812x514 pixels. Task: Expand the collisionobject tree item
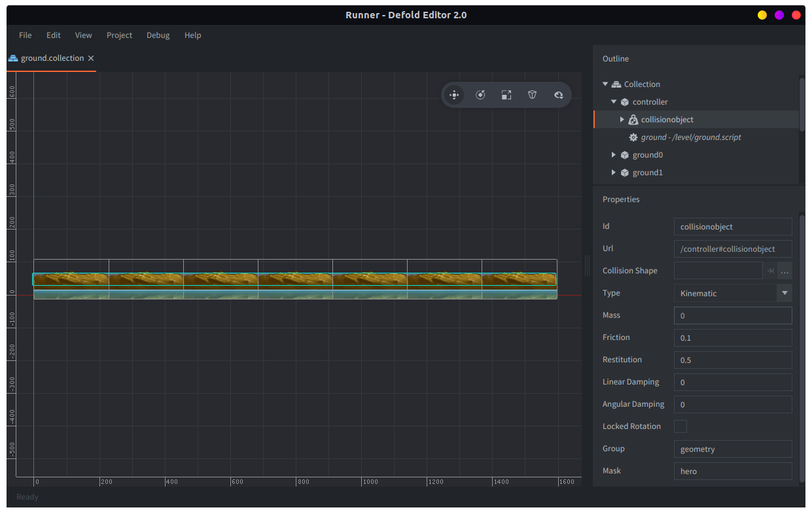coord(622,120)
